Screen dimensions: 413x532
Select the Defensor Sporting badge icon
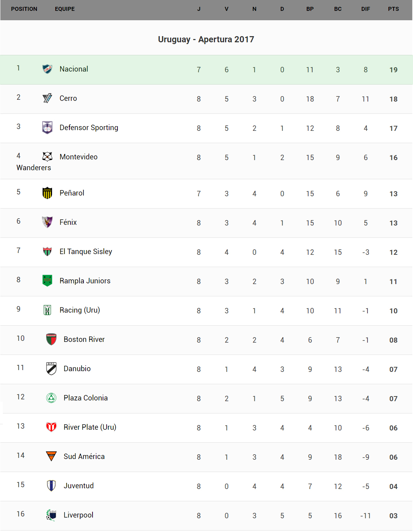tap(47, 127)
